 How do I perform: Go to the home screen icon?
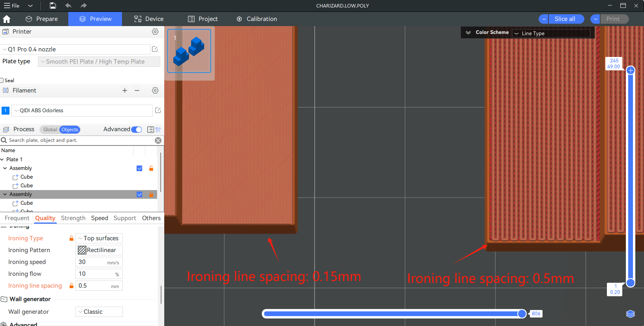pyautogui.click(x=6, y=19)
